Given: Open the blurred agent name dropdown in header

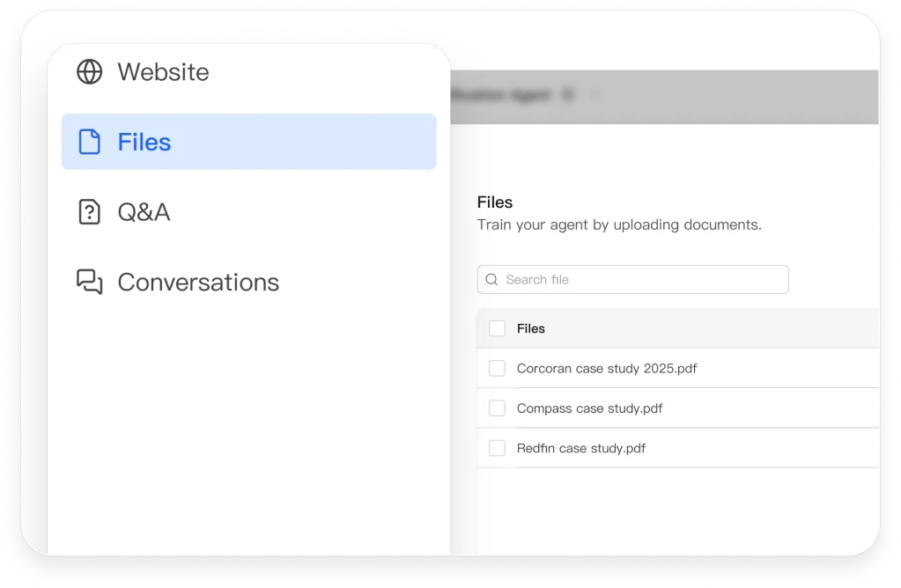Looking at the screenshot, I should (x=596, y=94).
